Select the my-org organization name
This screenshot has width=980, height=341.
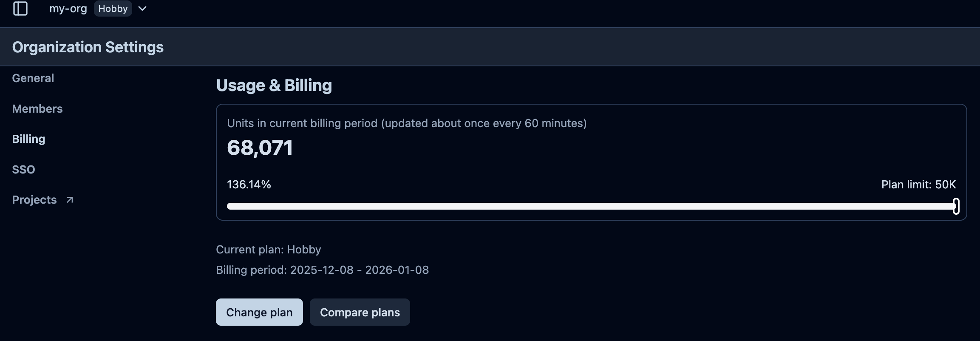tap(68, 9)
